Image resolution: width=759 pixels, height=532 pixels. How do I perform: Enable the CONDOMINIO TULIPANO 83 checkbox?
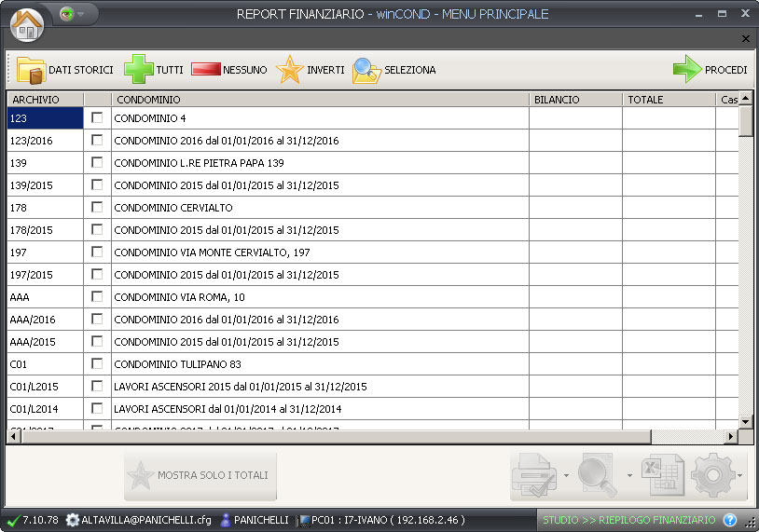97,364
